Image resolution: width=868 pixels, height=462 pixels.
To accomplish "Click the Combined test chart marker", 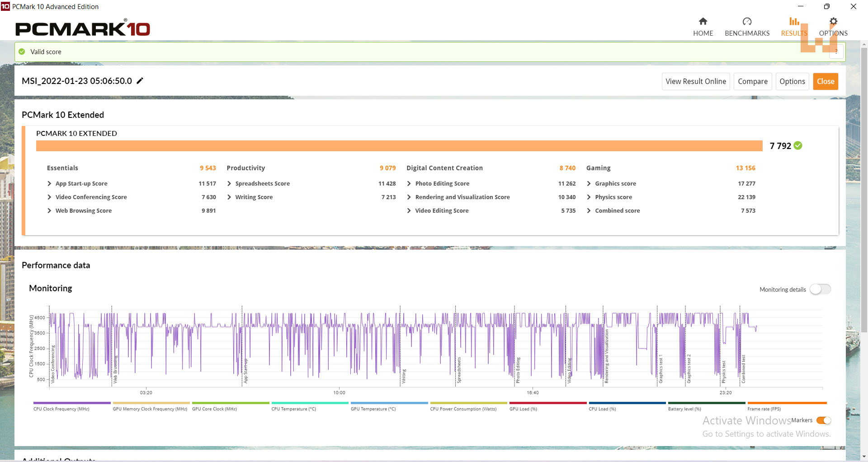I will click(x=743, y=369).
